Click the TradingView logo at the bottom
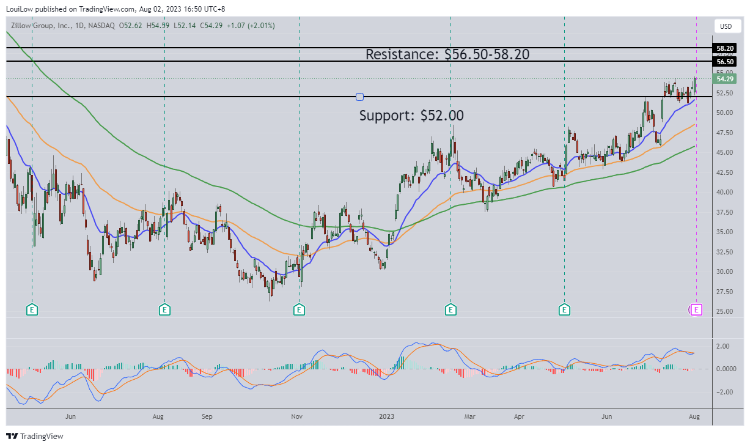Viewport: 750px width, 447px height. (34, 436)
